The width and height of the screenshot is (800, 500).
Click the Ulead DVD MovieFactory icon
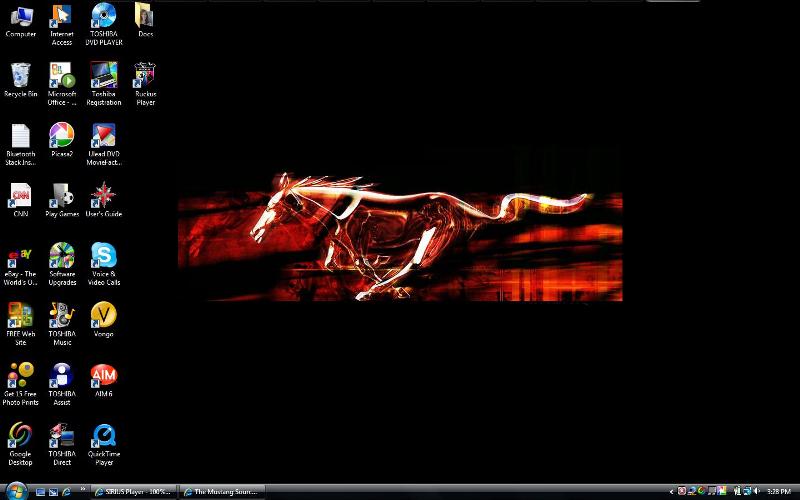coord(103,136)
